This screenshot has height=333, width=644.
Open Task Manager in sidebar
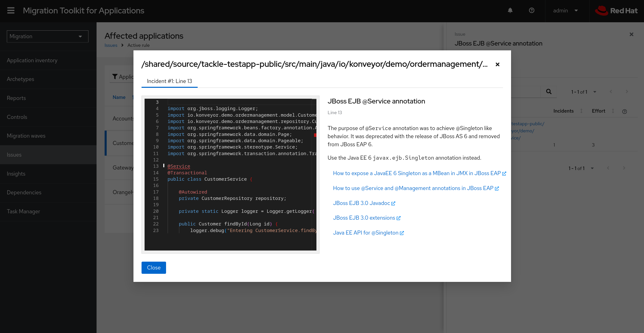pos(23,212)
